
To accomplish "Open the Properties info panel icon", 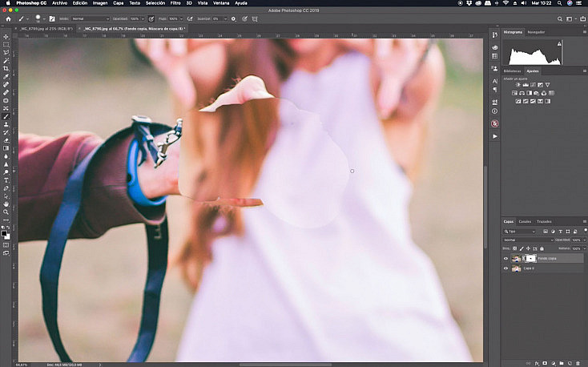I will 494,111.
